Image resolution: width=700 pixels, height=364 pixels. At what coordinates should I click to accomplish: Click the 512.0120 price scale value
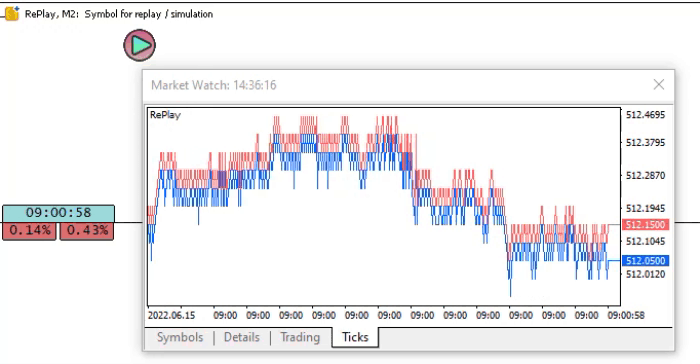(x=646, y=274)
